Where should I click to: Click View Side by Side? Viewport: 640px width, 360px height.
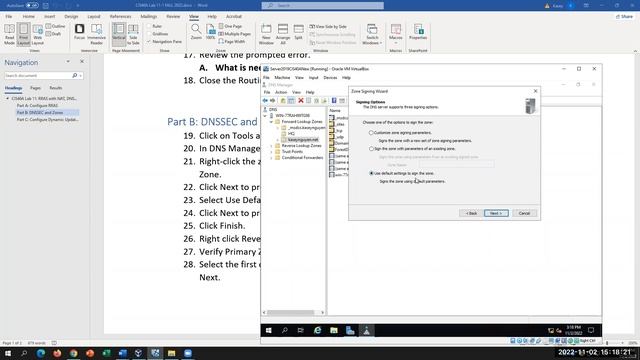328,27
